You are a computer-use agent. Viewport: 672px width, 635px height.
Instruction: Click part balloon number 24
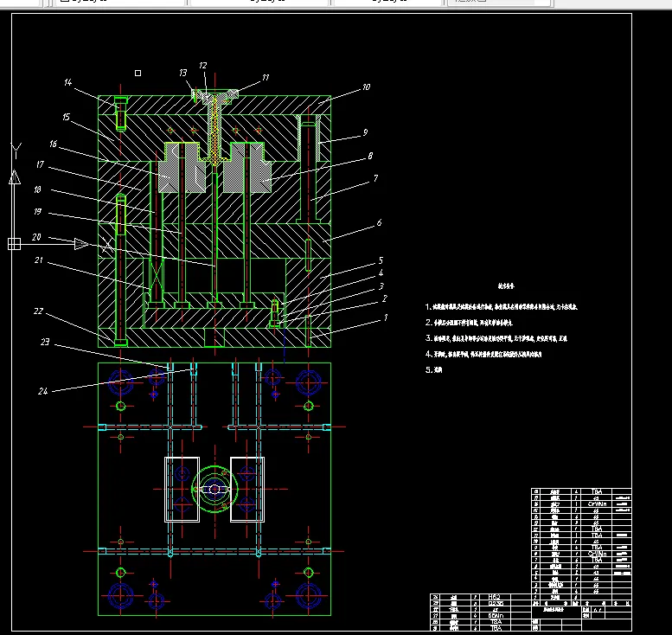pos(43,391)
